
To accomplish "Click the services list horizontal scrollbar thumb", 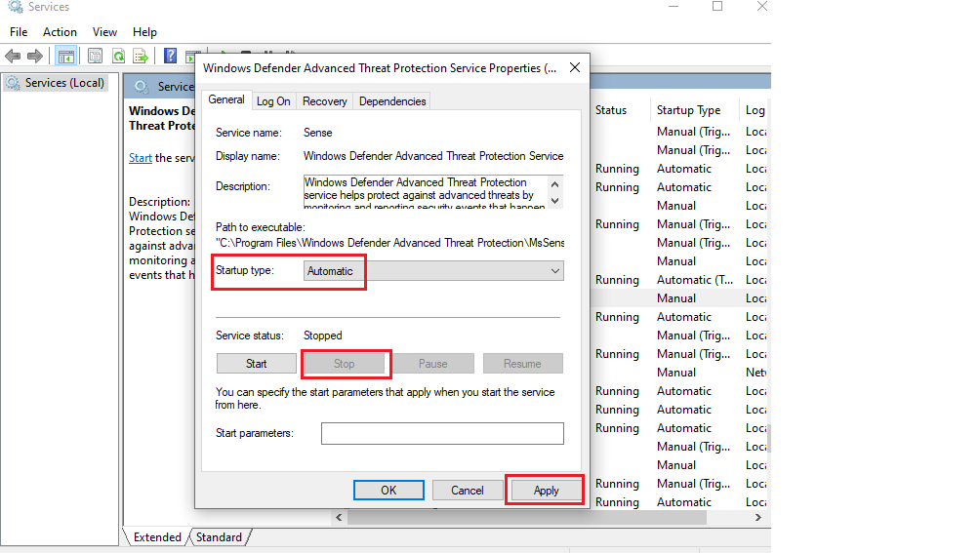I will pyautogui.click(x=527, y=518).
